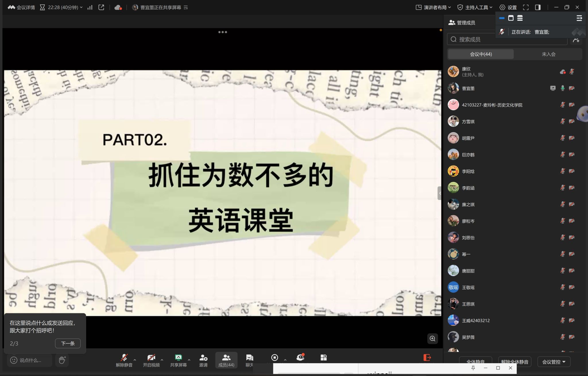Expand 主持人工具 host tools menu
This screenshot has width=588, height=376.
pos(475,7)
